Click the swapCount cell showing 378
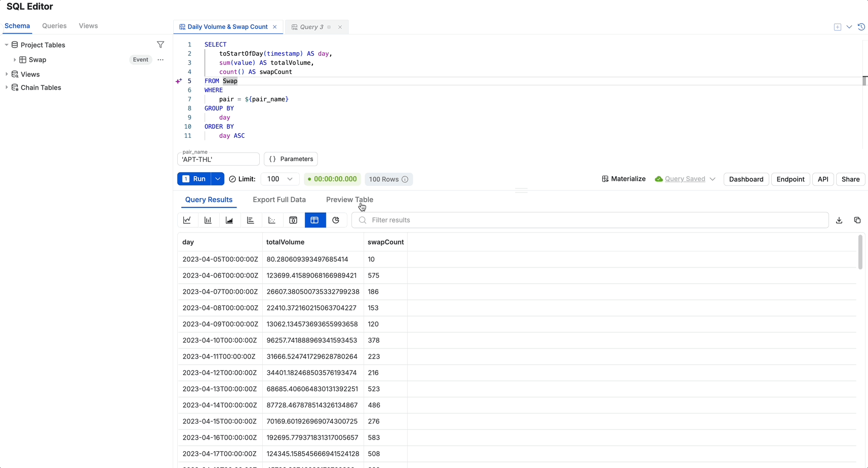868x468 pixels. pos(385,340)
